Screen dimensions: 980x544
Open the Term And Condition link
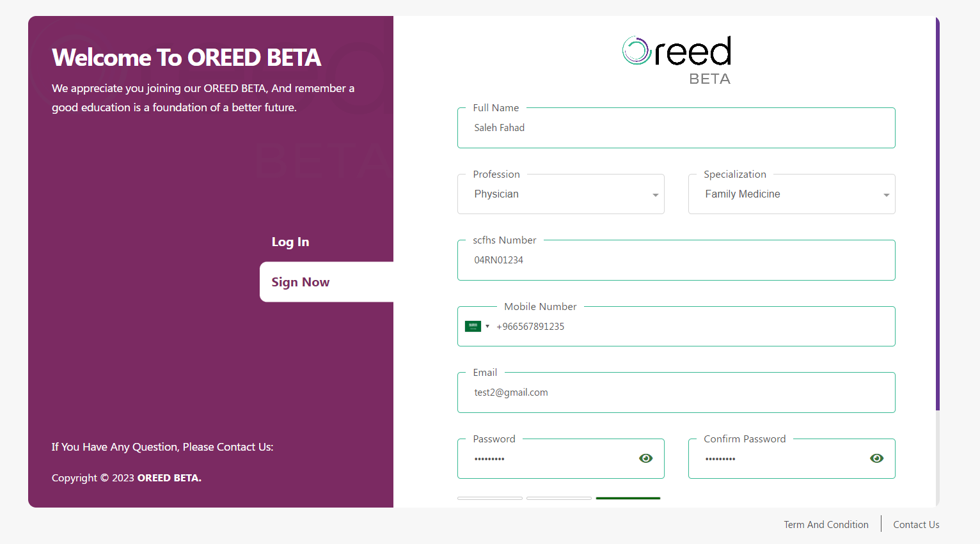pos(826,525)
